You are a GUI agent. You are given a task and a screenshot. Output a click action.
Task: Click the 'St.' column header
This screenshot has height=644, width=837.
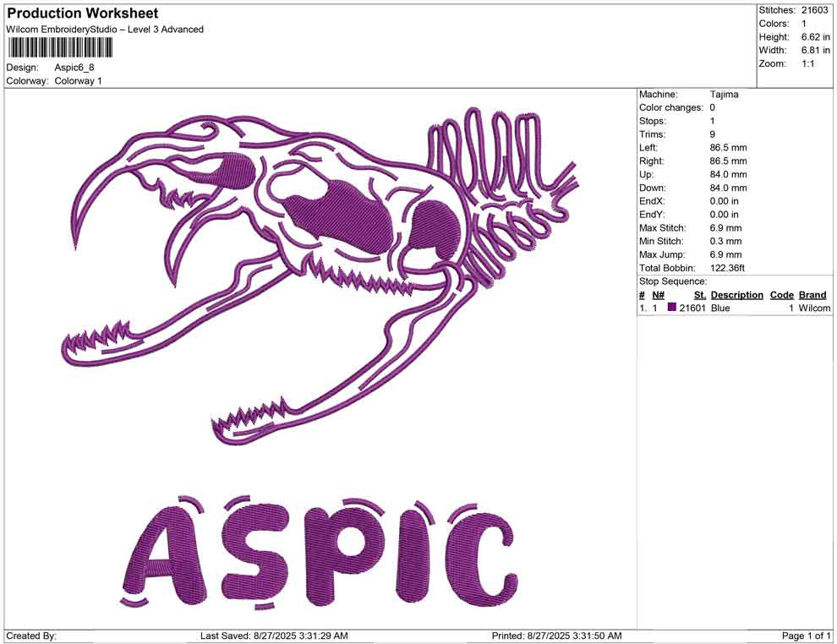click(700, 295)
